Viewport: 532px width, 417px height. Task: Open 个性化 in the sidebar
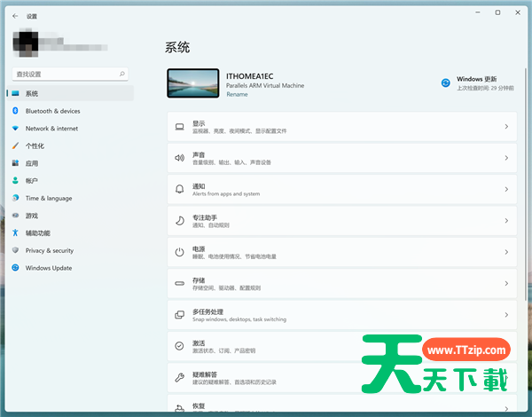click(35, 146)
